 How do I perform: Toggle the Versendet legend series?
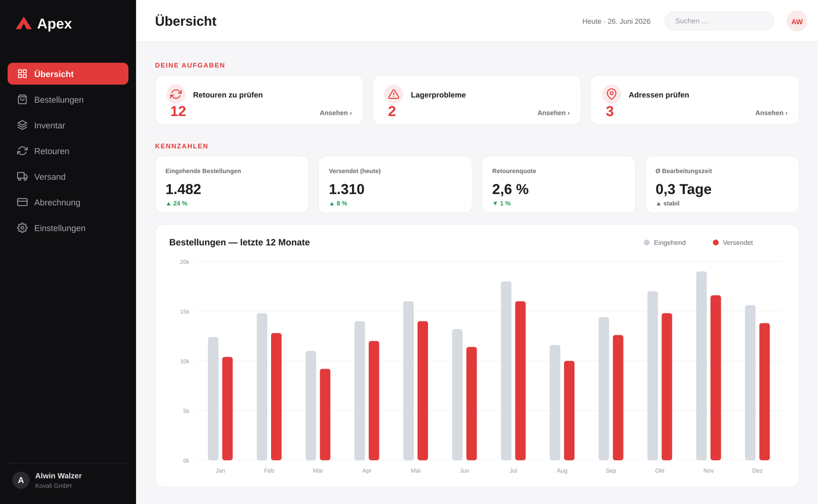point(733,242)
